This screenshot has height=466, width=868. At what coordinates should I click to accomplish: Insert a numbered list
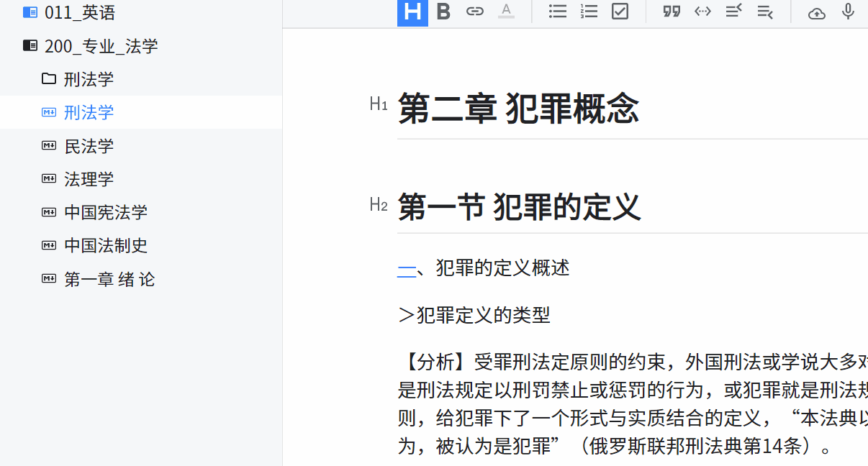[589, 12]
